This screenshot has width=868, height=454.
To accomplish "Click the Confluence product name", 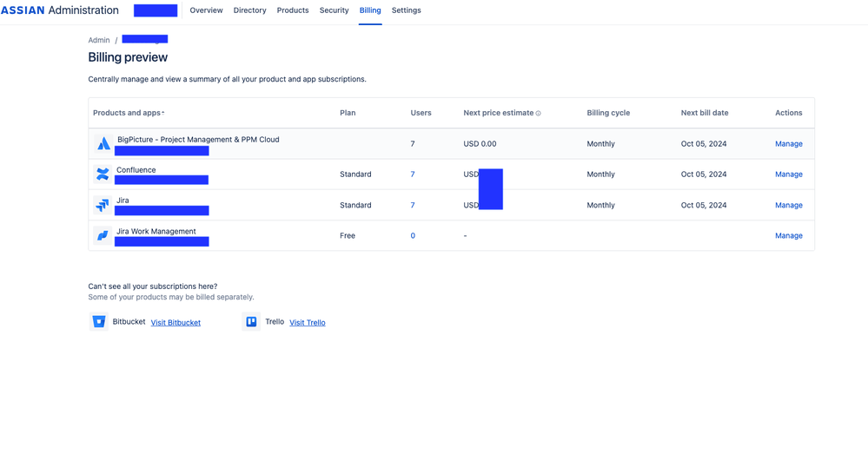I will [x=136, y=170].
